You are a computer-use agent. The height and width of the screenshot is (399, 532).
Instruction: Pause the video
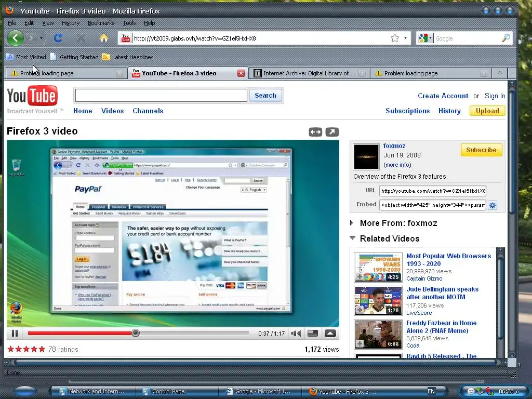coord(15,333)
